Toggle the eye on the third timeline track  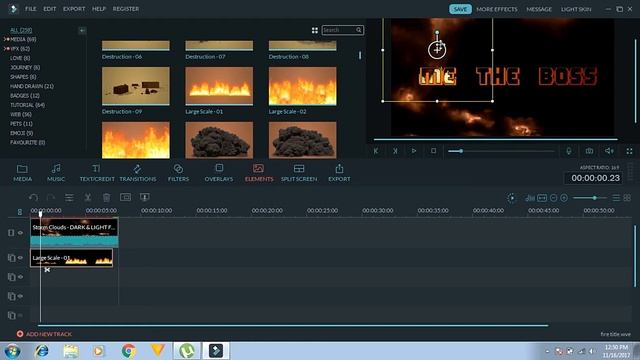click(20, 277)
